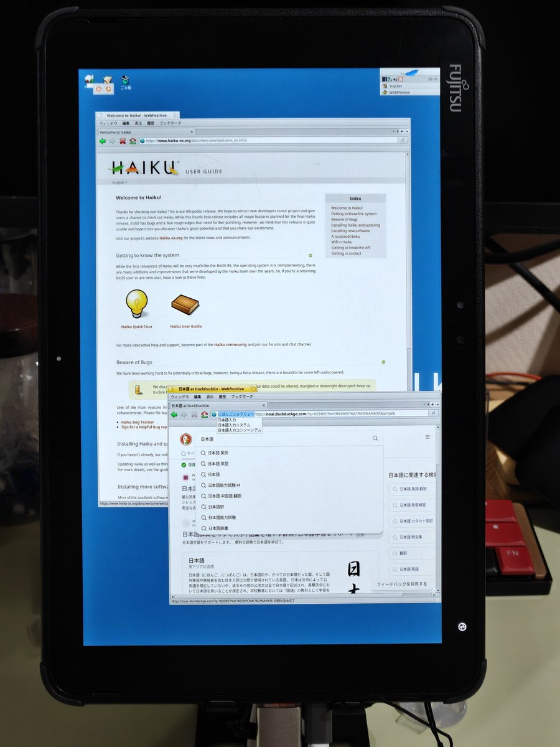Open ブックマーク menu in Welcome to Haiku window

click(x=170, y=124)
